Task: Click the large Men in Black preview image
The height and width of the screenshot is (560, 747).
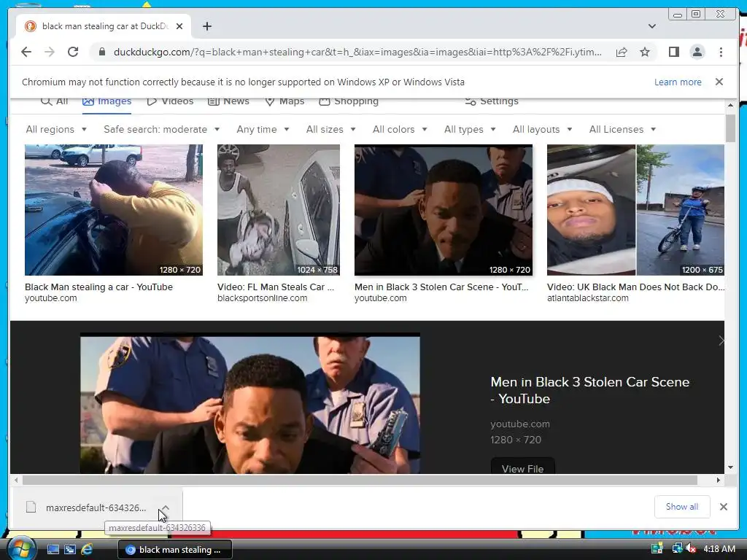Action: coord(250,405)
